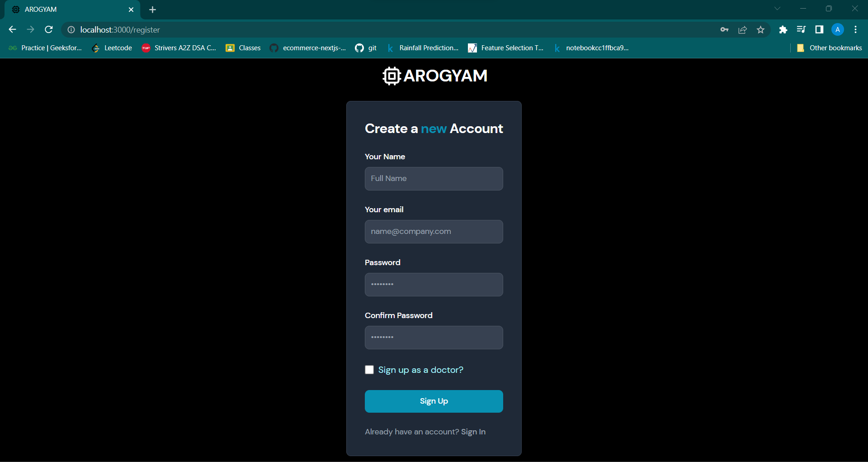
Task: Click the Sign In link
Action: [x=473, y=432]
